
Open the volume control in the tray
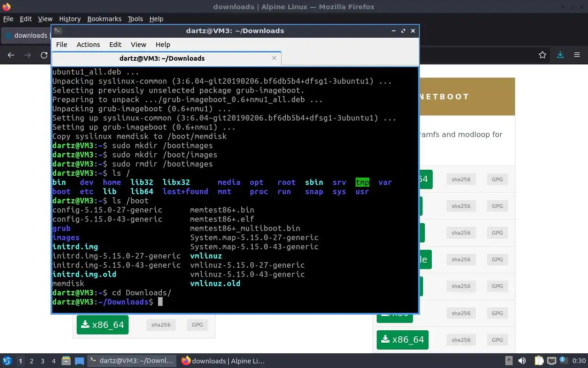tap(522, 361)
